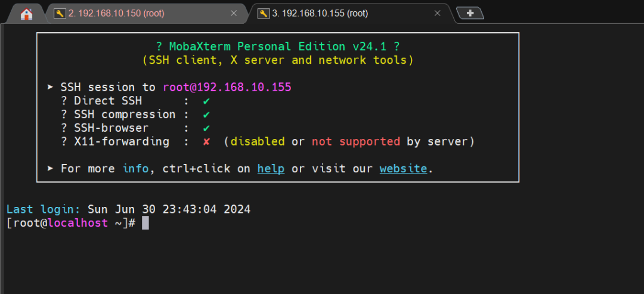This screenshot has width=644, height=294.
Task: Click the 'not supported' red text
Action: coord(355,142)
